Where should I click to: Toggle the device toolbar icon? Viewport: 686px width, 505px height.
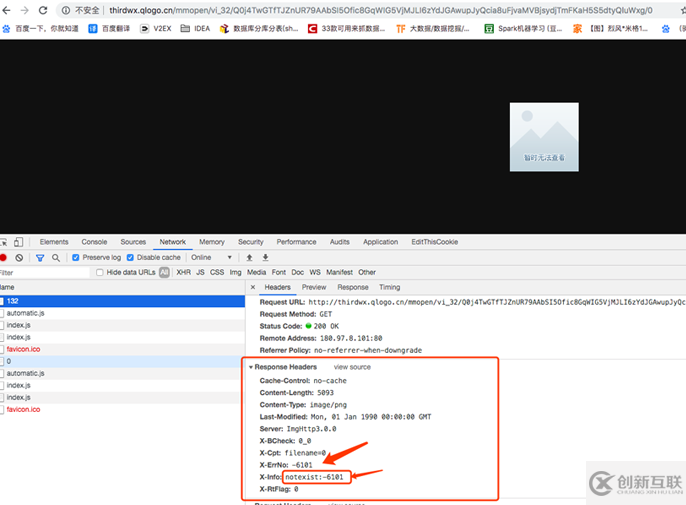(x=18, y=242)
